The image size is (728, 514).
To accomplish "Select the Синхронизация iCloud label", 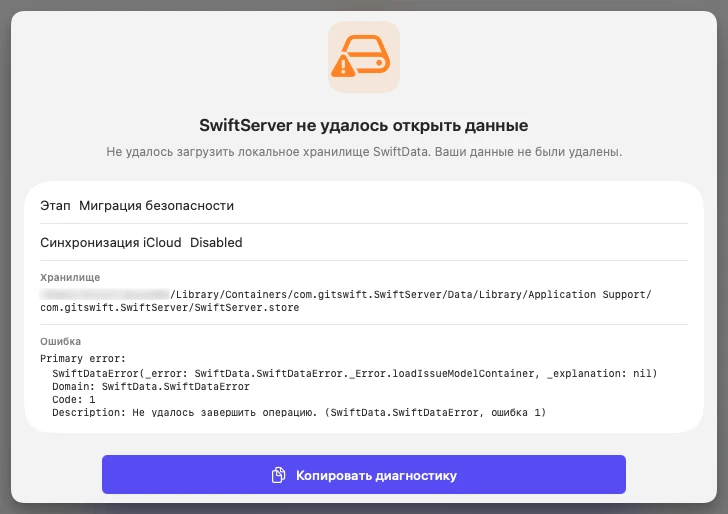I will click(110, 243).
